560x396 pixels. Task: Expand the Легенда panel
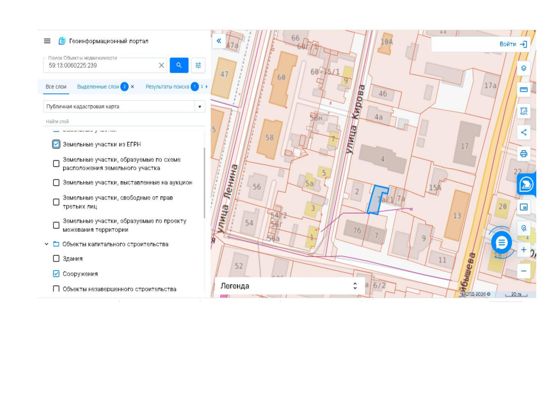[289, 286]
